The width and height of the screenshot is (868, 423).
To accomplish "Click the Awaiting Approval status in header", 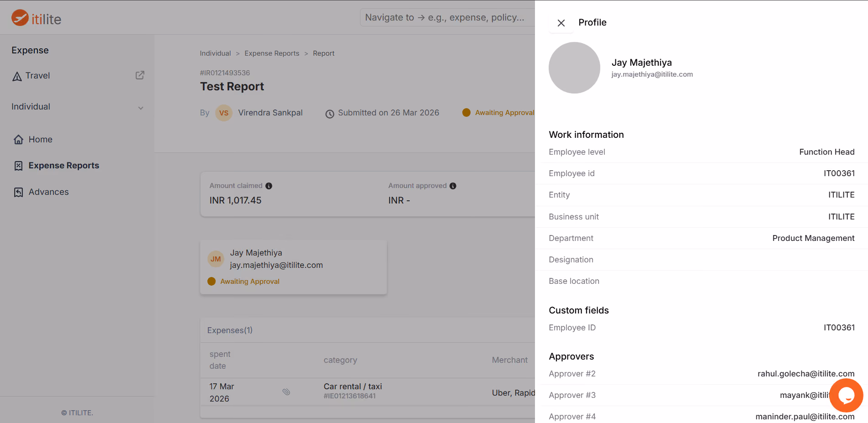I will [x=504, y=113].
